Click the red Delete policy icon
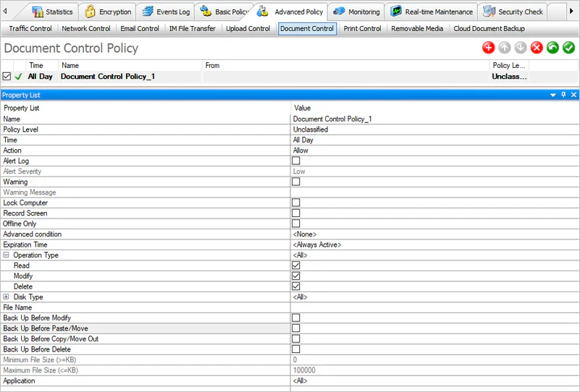The image size is (580, 392). click(x=537, y=48)
